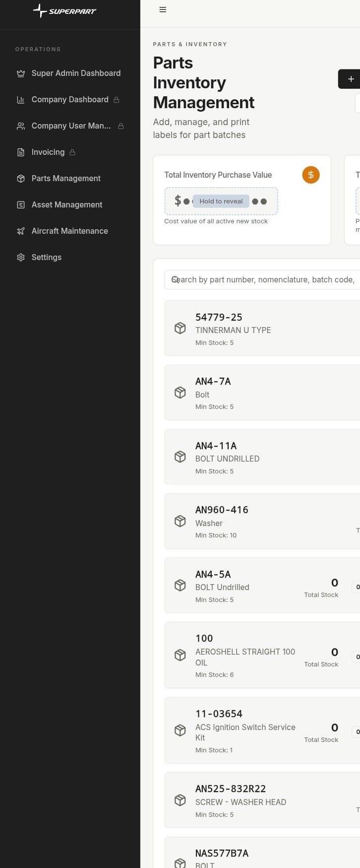Click the bar chart icon for Company Dashboard
Image resolution: width=360 pixels, height=868 pixels.
click(x=21, y=100)
